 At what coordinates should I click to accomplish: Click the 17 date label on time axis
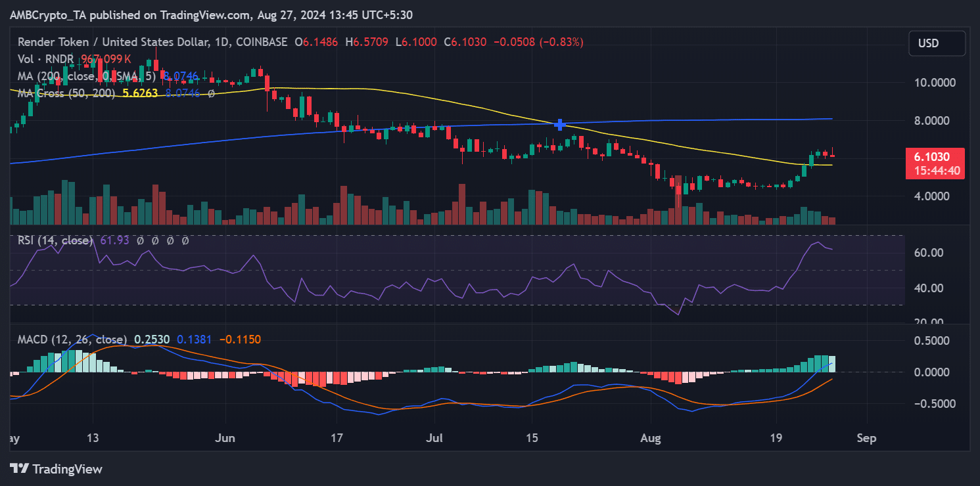coord(337,439)
